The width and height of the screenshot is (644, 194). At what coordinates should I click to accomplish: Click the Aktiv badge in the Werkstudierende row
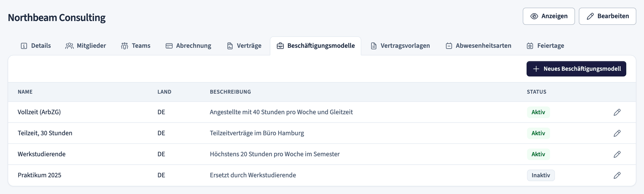pos(538,154)
